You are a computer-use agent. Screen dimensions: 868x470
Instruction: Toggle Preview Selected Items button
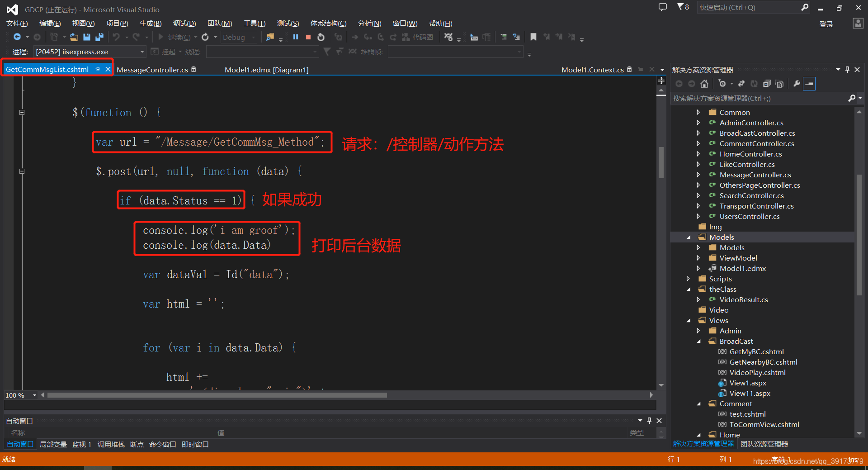809,84
